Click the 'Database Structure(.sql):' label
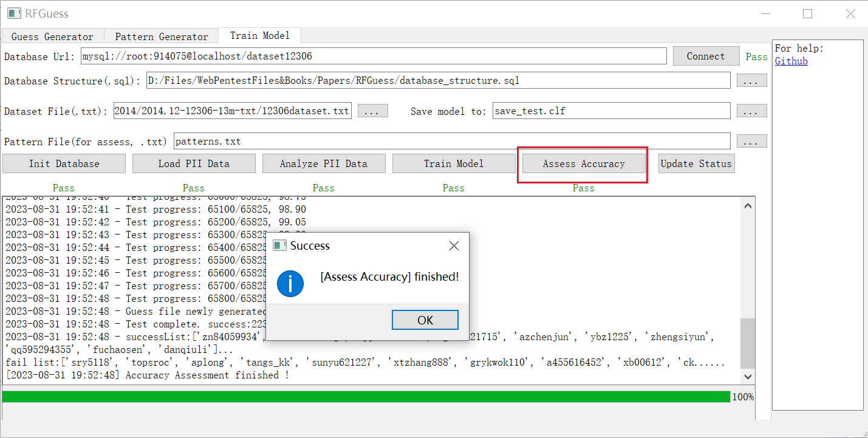This screenshot has width=868, height=438. click(73, 81)
